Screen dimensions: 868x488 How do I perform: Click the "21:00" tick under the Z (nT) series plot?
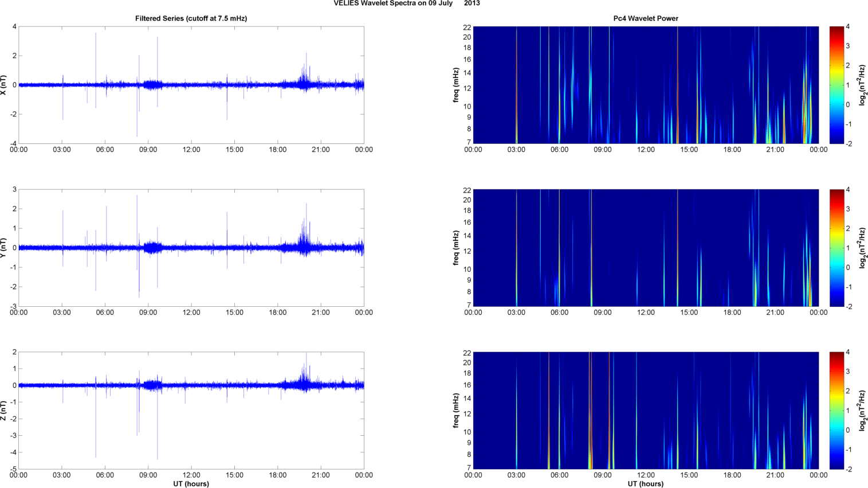coord(321,475)
